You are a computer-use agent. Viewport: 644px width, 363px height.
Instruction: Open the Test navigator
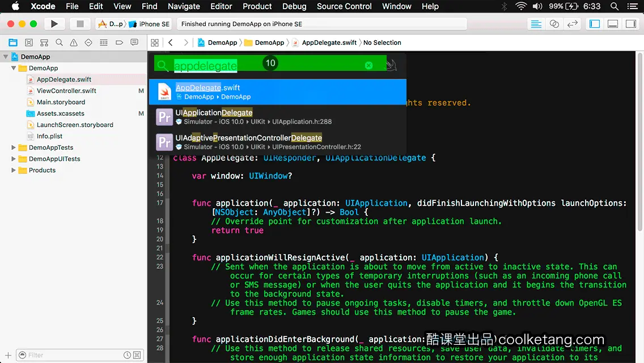[x=88, y=43]
